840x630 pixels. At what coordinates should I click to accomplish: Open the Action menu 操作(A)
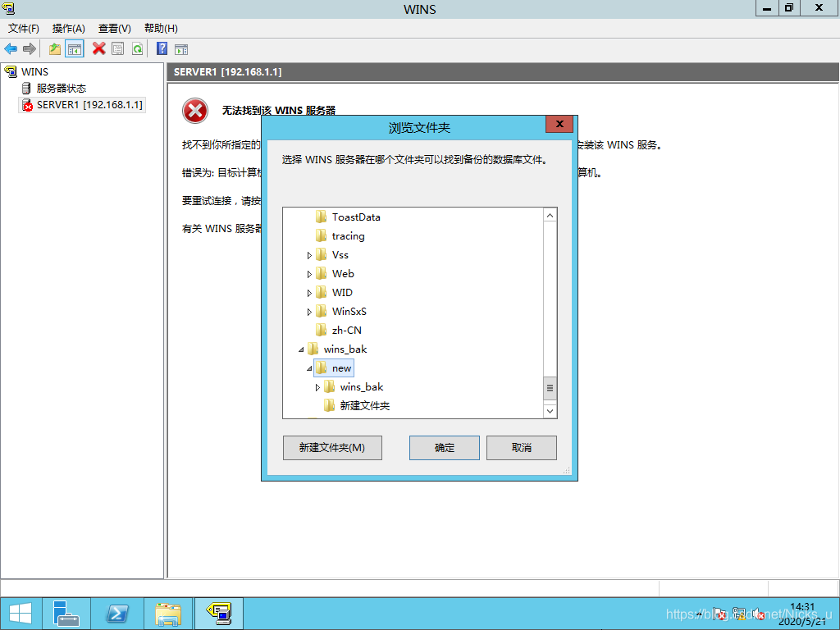point(69,29)
